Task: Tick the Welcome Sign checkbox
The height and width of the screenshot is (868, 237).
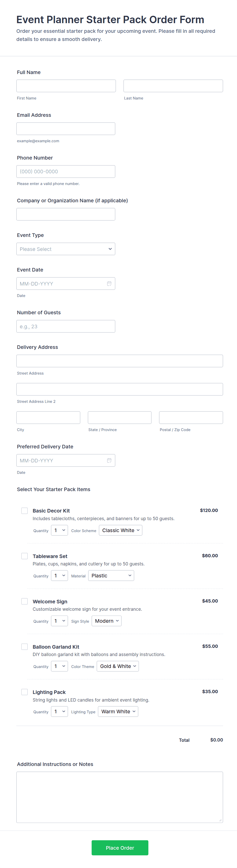Action: pyautogui.click(x=25, y=601)
